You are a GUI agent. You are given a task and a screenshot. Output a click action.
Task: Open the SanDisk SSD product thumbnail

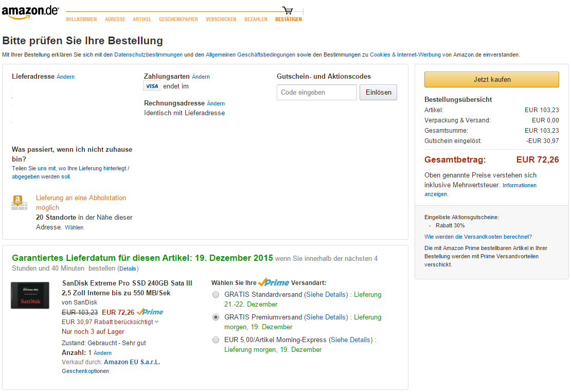(30, 295)
